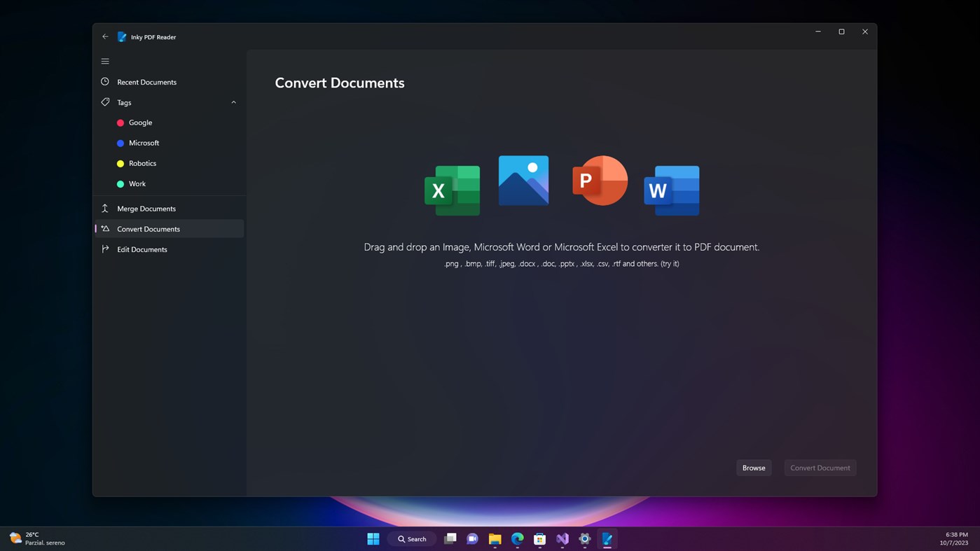The width and height of the screenshot is (980, 551).
Task: Collapse the Tags section
Action: 233,102
